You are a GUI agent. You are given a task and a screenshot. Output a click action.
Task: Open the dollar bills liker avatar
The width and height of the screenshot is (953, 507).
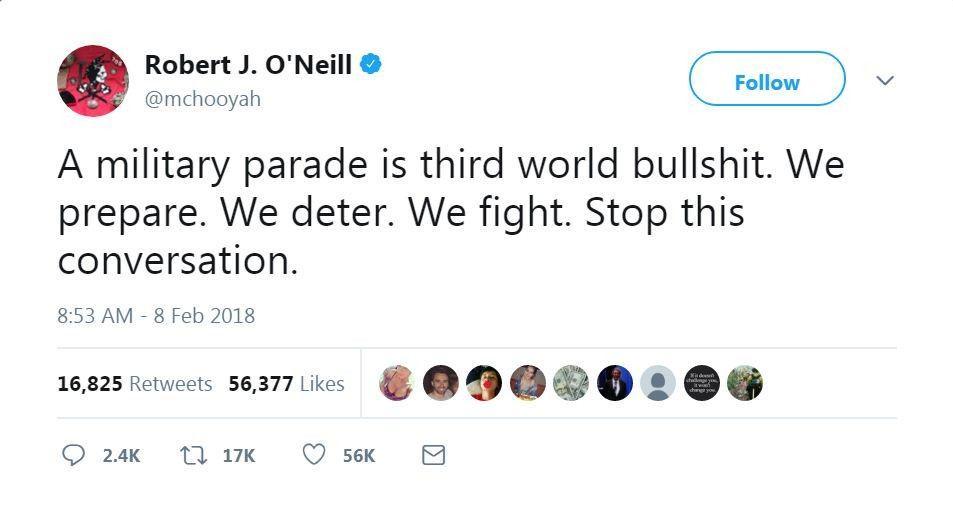pyautogui.click(x=571, y=383)
